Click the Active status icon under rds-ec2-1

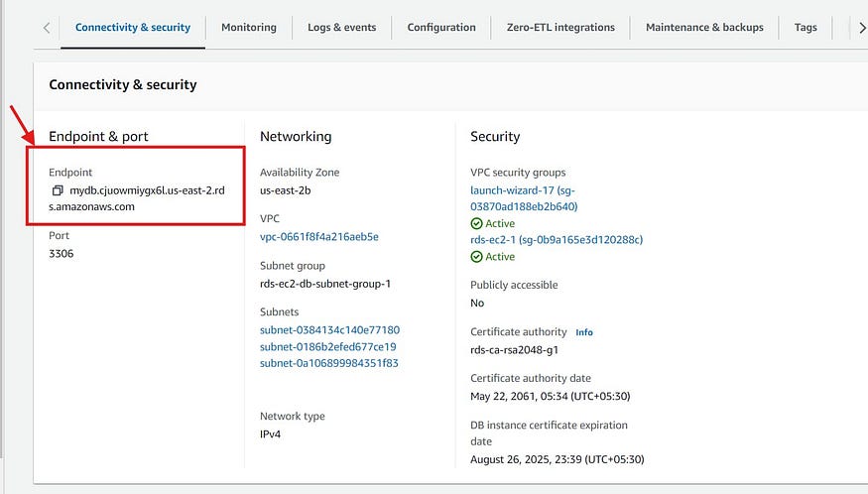476,257
